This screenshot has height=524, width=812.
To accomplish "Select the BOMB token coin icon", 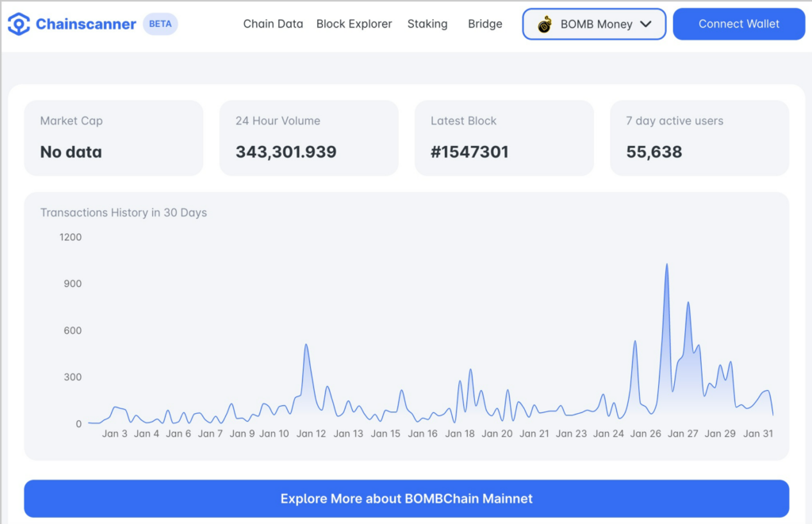I will (x=545, y=24).
